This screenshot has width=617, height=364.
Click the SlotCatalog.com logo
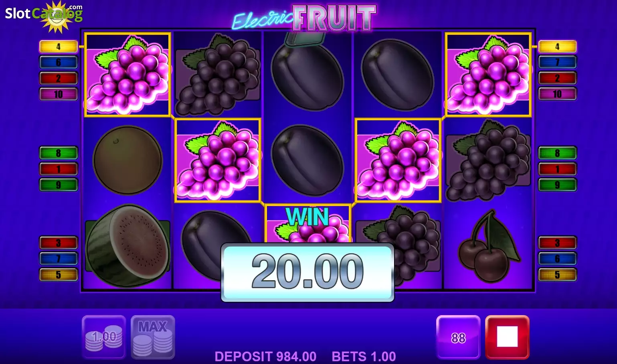(x=44, y=15)
